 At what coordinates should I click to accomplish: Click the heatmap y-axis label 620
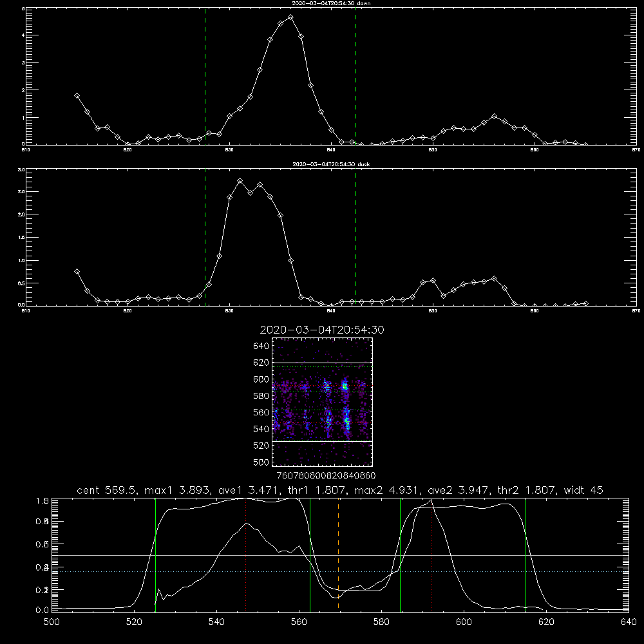pyautogui.click(x=261, y=363)
